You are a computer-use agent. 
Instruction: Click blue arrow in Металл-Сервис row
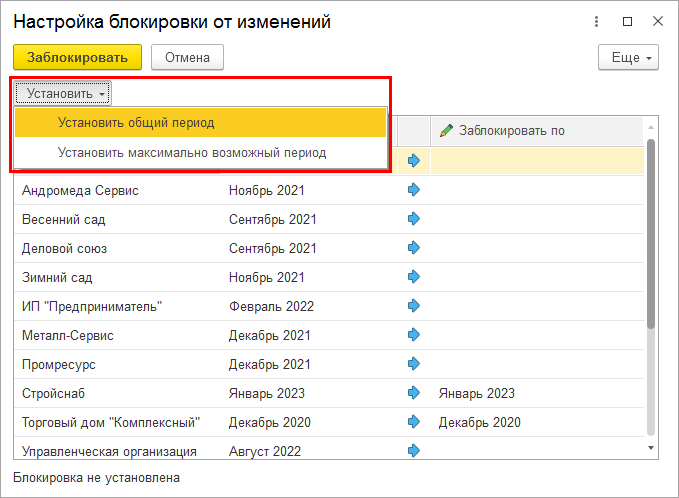(414, 335)
